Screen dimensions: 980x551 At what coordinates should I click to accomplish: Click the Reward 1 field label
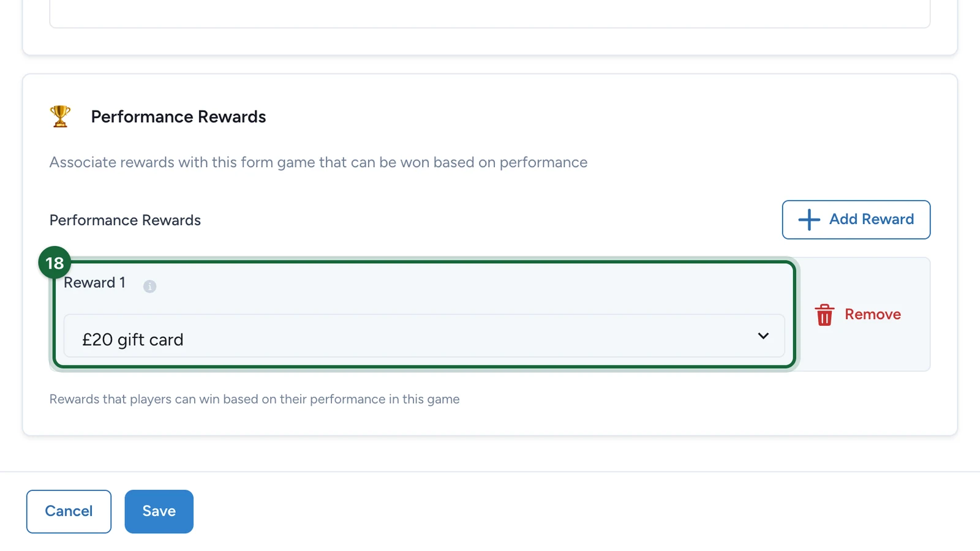(94, 282)
